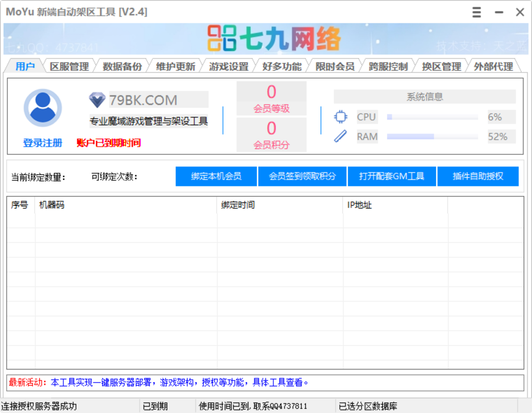
Task: Click the RAM usage progress bar
Action: (x=432, y=137)
